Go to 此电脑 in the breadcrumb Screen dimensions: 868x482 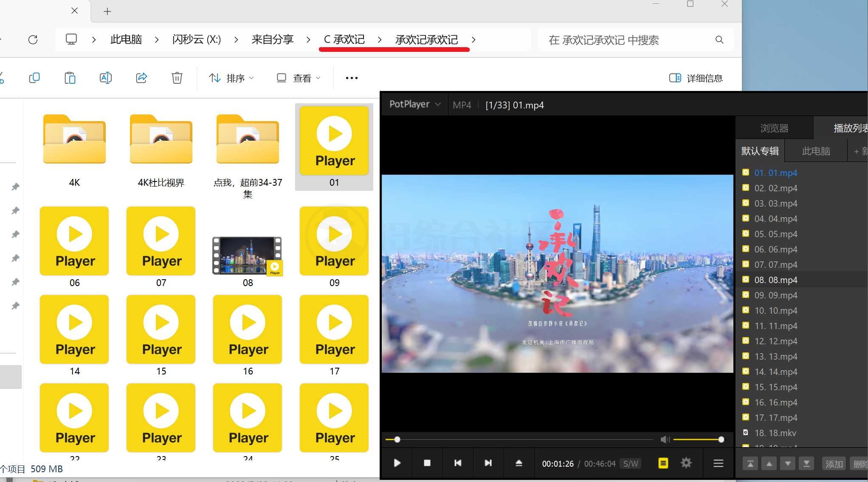tap(126, 40)
